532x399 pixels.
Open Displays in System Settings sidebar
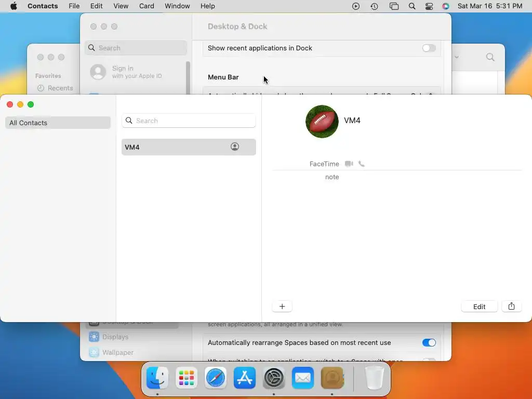coord(115,337)
